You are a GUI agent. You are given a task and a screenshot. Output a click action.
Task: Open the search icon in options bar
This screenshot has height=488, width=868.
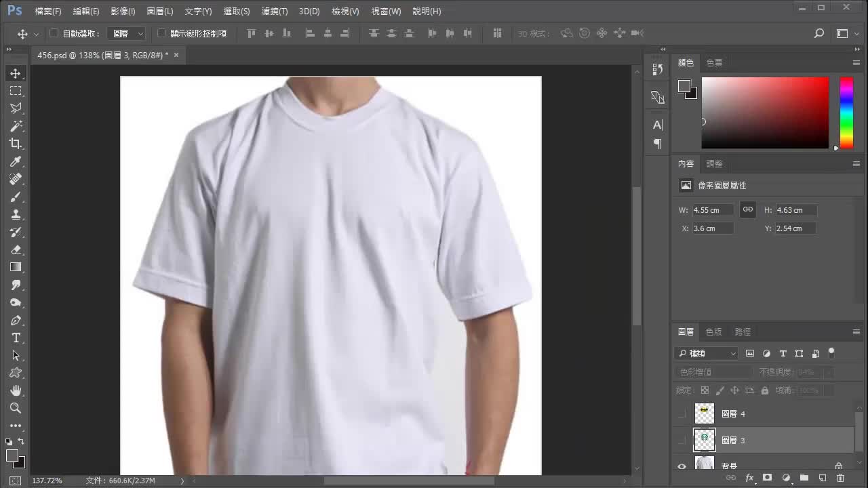[818, 33]
